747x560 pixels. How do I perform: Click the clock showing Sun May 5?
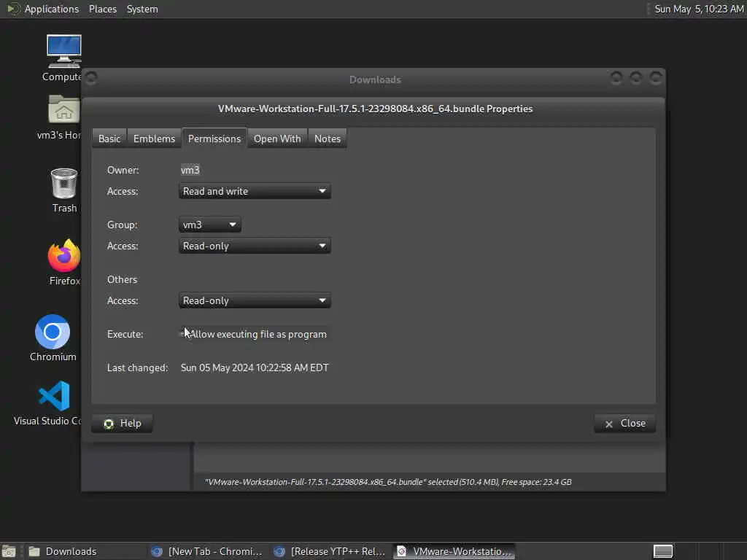coord(699,9)
